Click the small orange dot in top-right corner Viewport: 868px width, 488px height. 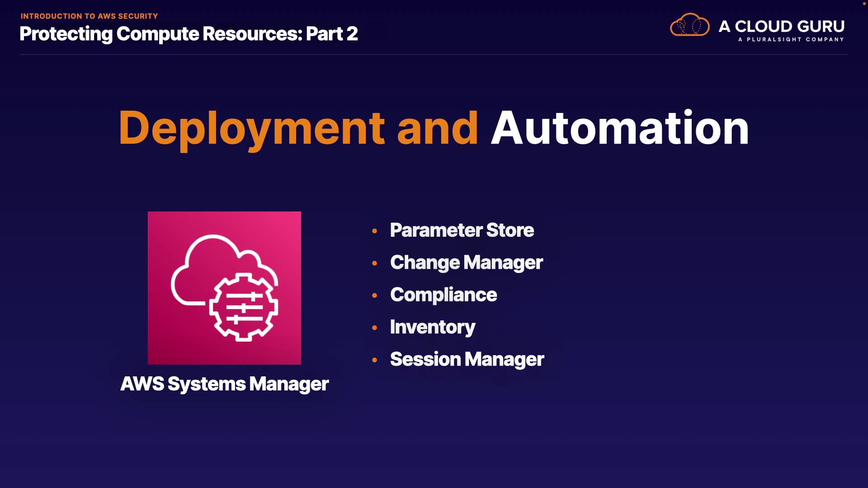864,4
